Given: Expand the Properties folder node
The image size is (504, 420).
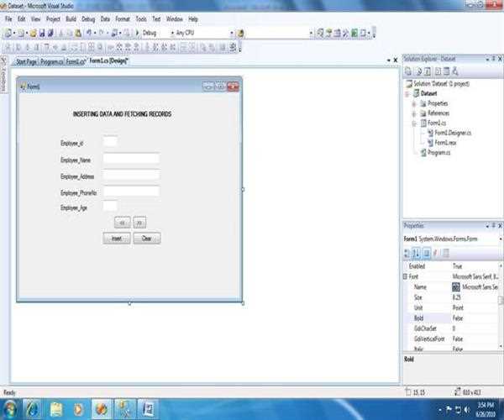Looking at the screenshot, I should [x=413, y=103].
